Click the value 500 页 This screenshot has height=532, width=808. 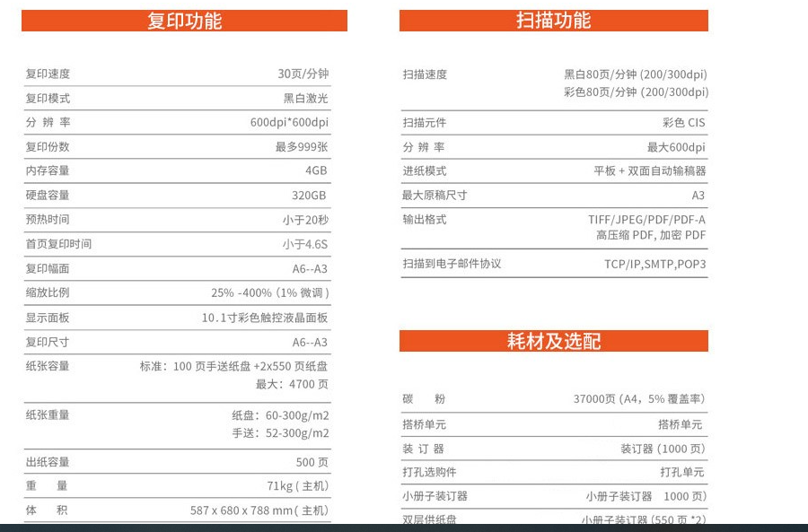(x=312, y=462)
